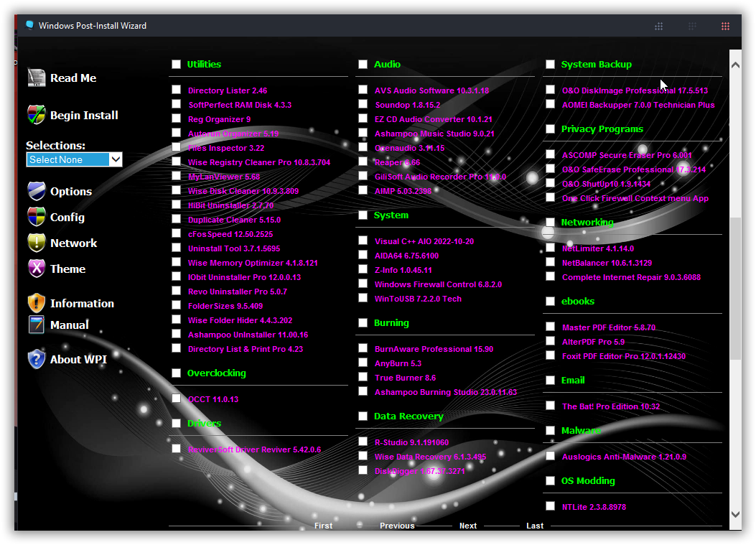Click the Read Me notepad icon
756x545 pixels.
click(37, 78)
